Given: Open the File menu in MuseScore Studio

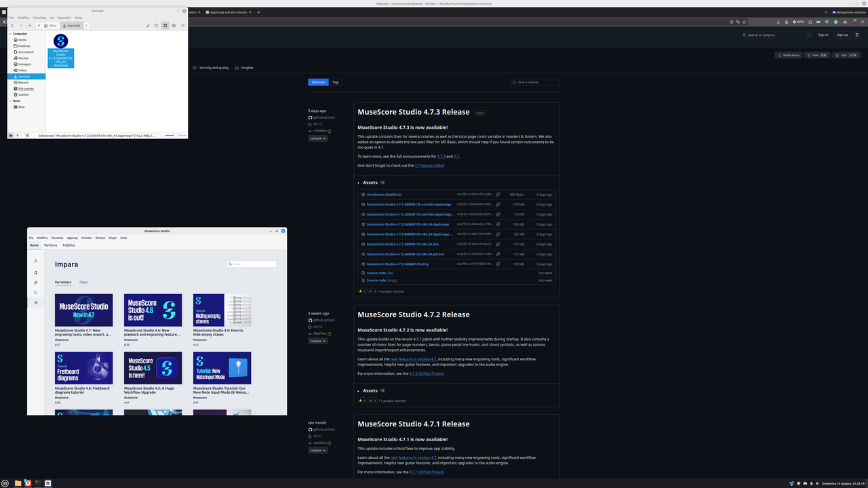Looking at the screenshot, I should click(x=31, y=238).
